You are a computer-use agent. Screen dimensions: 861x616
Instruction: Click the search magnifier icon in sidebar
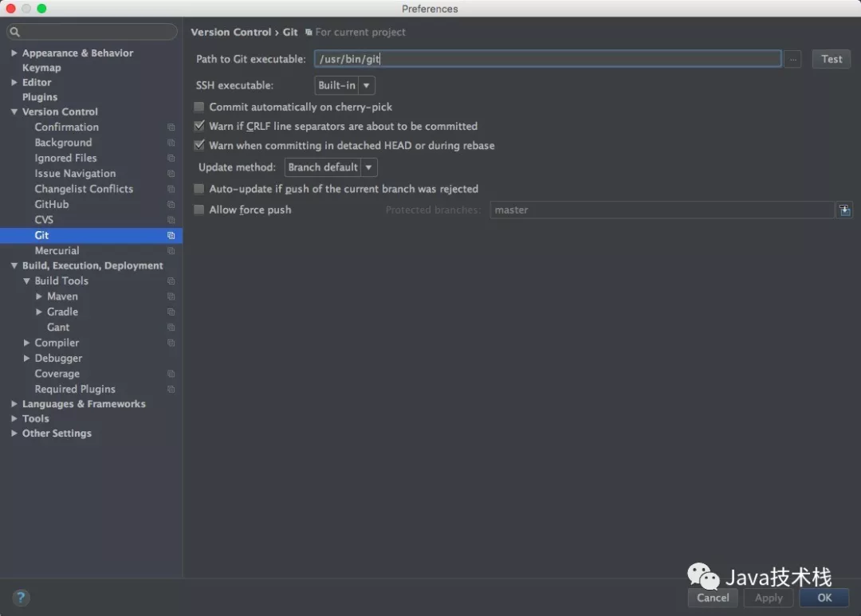[x=15, y=32]
